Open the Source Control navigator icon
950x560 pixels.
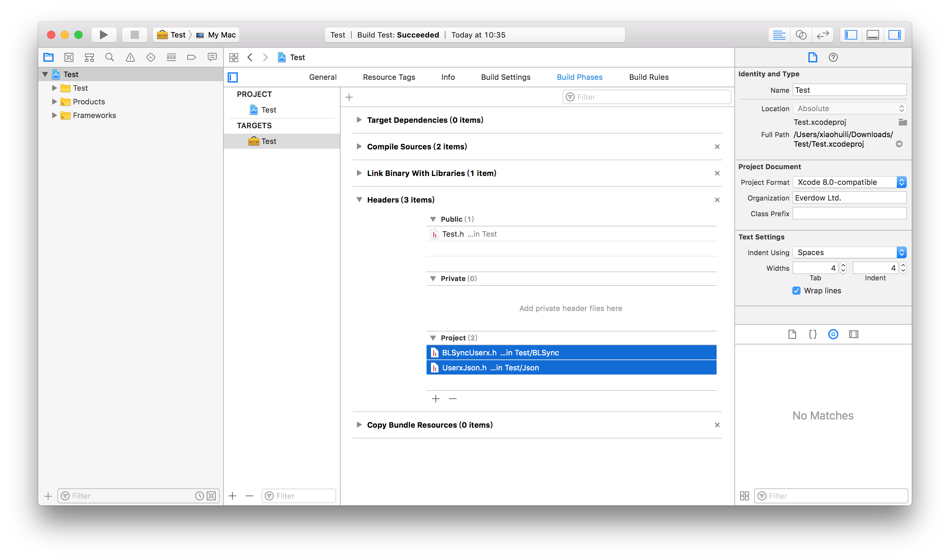point(69,57)
